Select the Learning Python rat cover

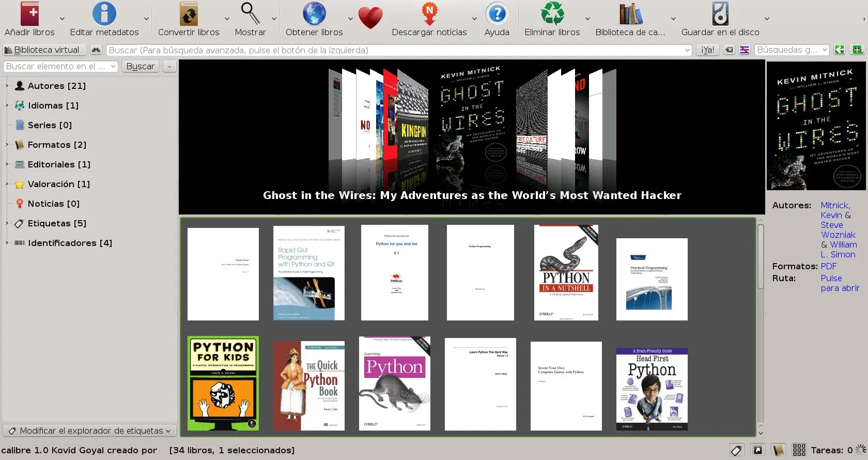click(395, 383)
